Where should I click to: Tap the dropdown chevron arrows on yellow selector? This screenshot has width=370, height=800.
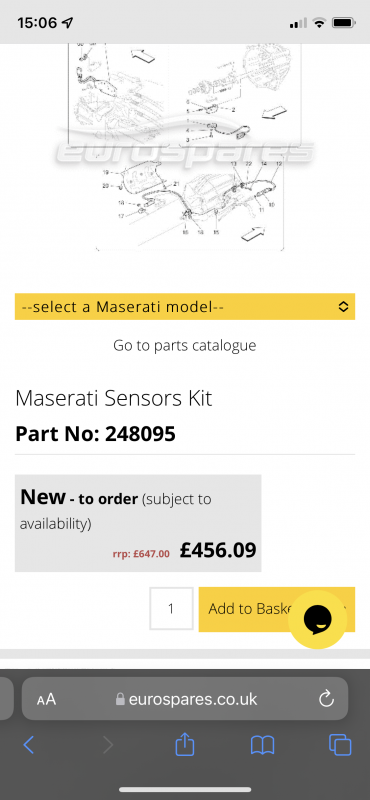coord(343,307)
